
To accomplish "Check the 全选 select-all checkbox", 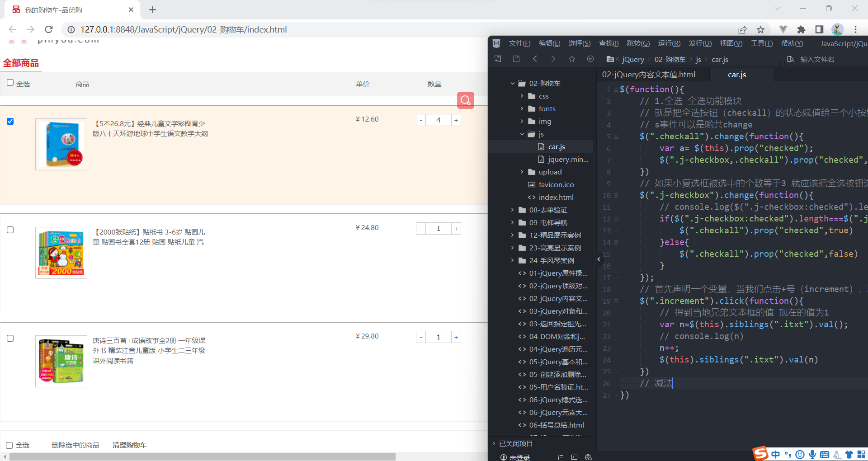I will coord(9,83).
